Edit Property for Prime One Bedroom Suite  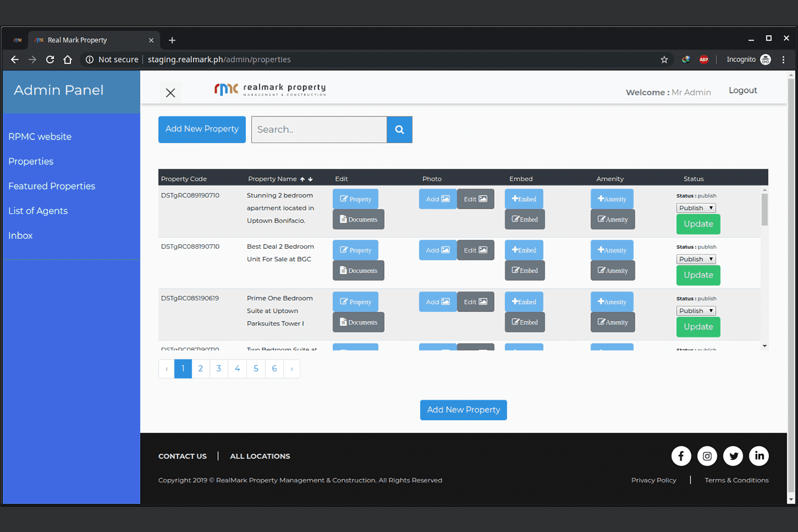pos(355,302)
